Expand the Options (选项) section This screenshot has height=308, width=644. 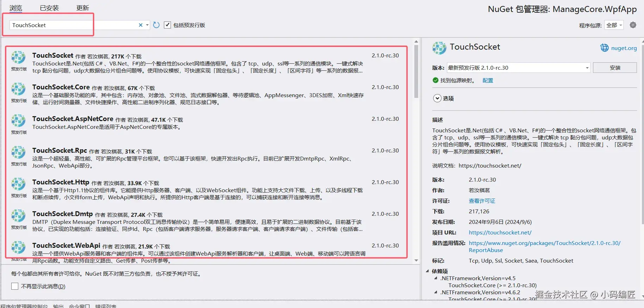tap(437, 98)
